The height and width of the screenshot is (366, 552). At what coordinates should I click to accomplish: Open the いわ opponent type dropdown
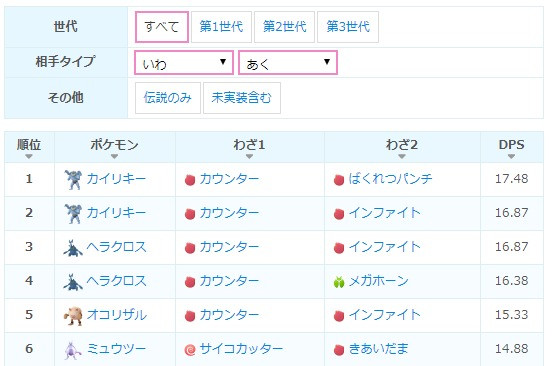tap(184, 63)
